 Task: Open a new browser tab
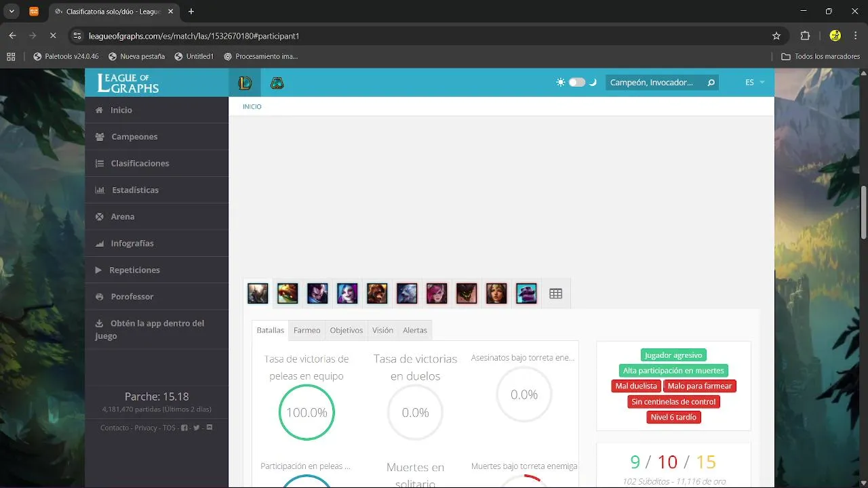click(191, 12)
